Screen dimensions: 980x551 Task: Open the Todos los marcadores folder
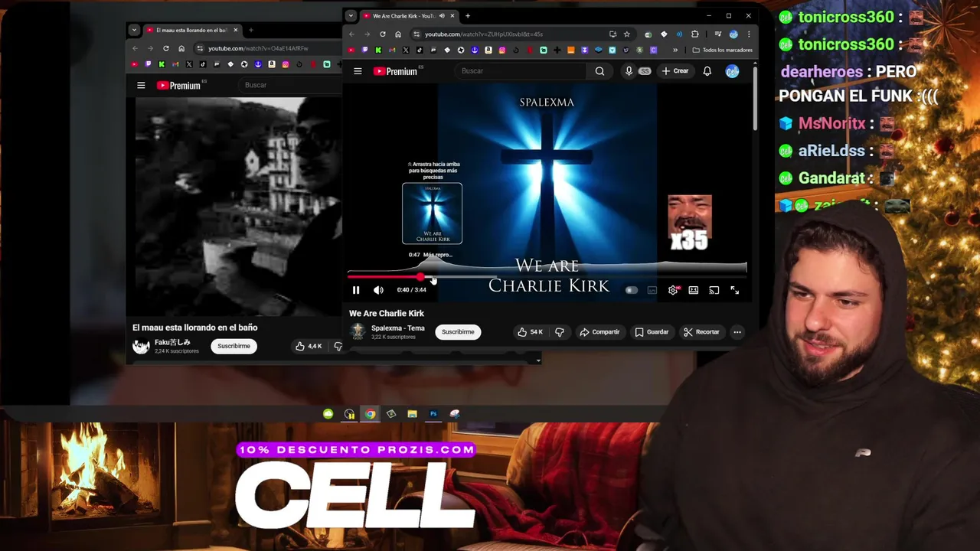(723, 50)
